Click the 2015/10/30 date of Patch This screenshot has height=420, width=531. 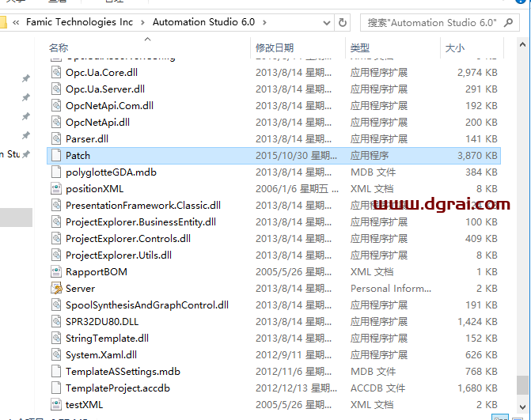(x=296, y=156)
